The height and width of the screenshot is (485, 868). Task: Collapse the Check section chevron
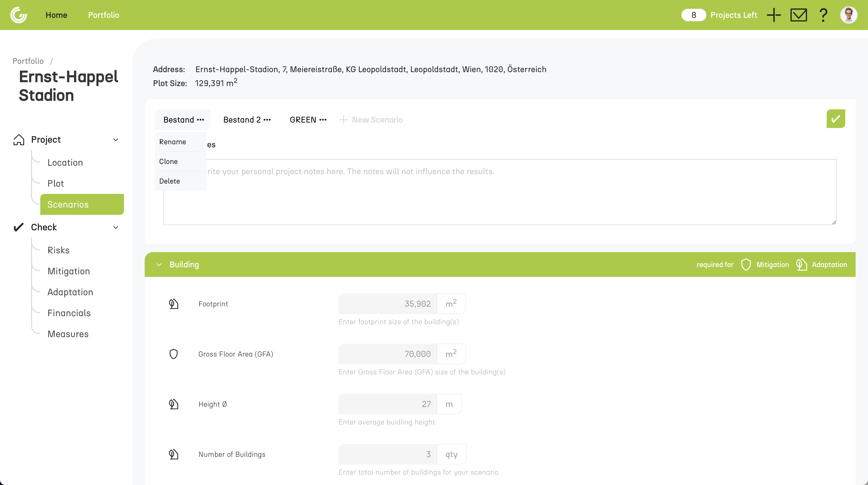tap(115, 227)
